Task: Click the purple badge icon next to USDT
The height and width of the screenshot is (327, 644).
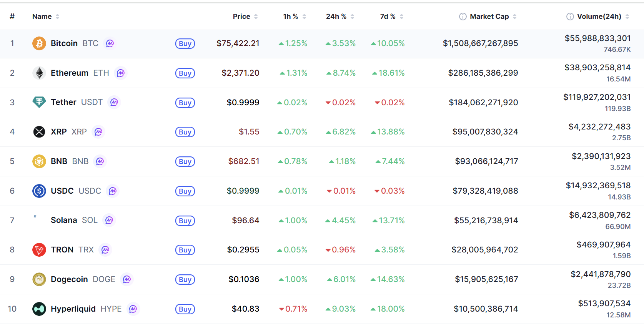Action: pyautogui.click(x=114, y=102)
